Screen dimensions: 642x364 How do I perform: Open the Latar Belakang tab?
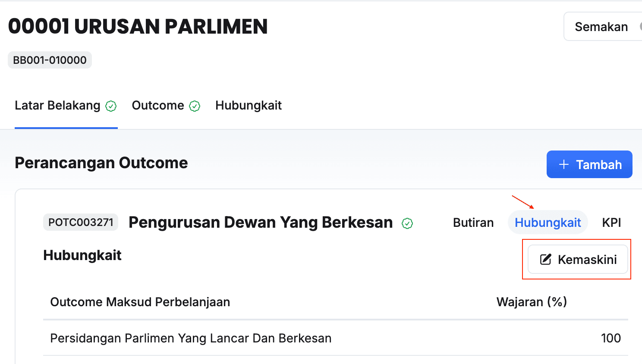point(57,106)
